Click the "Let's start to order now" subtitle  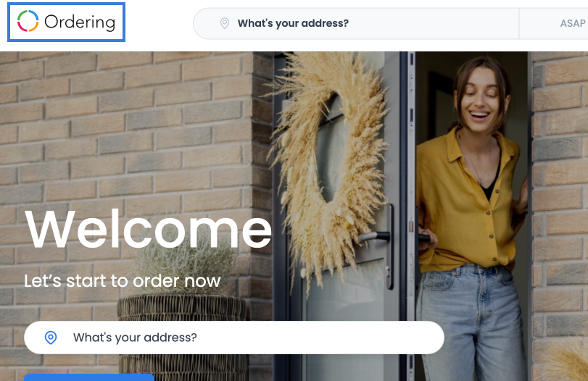coord(123,281)
